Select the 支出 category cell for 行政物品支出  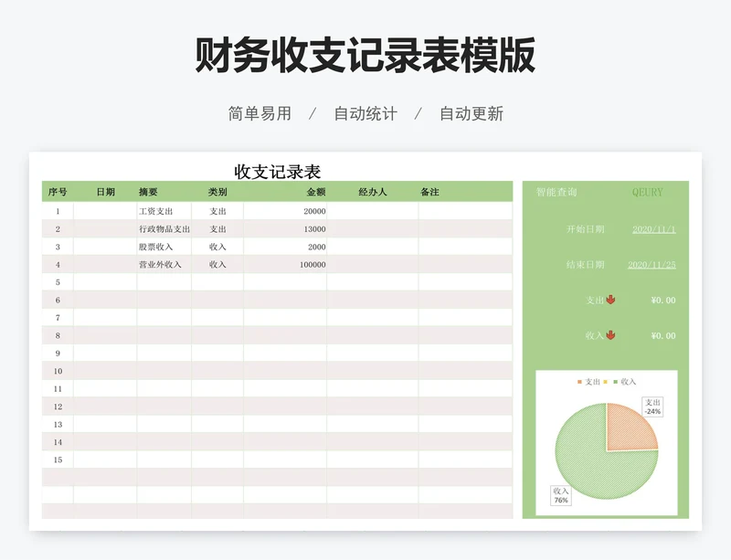coord(217,229)
